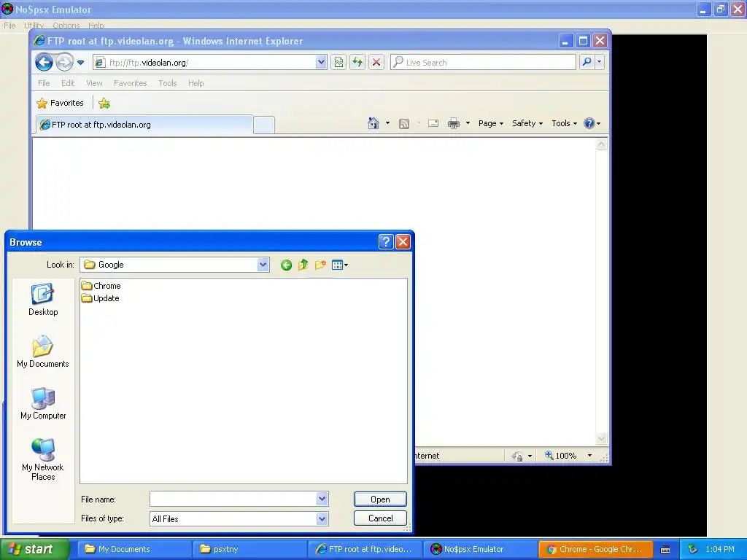Click the Read Mail envelope icon
The height and width of the screenshot is (560, 747).
tap(433, 123)
